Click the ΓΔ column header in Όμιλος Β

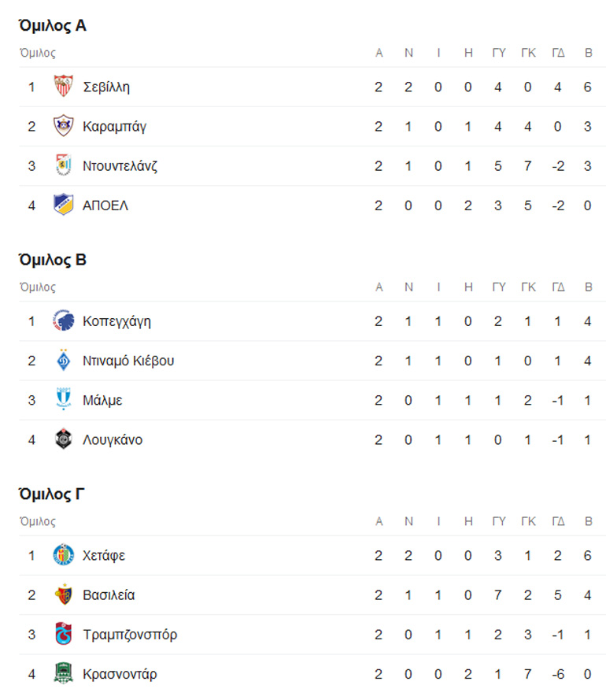(558, 287)
